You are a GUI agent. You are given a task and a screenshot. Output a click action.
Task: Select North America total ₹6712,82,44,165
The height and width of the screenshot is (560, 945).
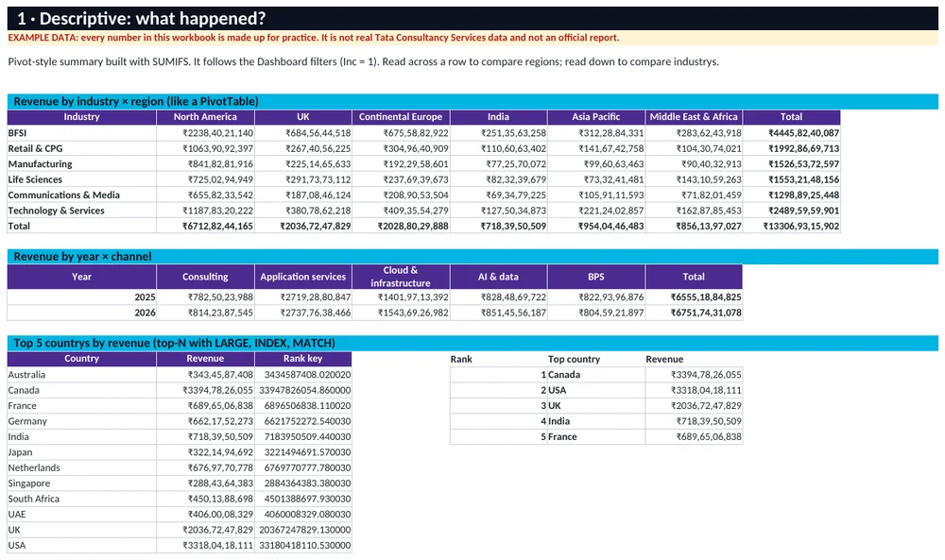[205, 227]
